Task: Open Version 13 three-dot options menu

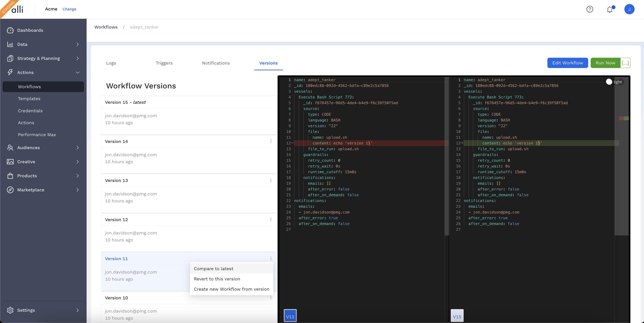Action: click(271, 180)
